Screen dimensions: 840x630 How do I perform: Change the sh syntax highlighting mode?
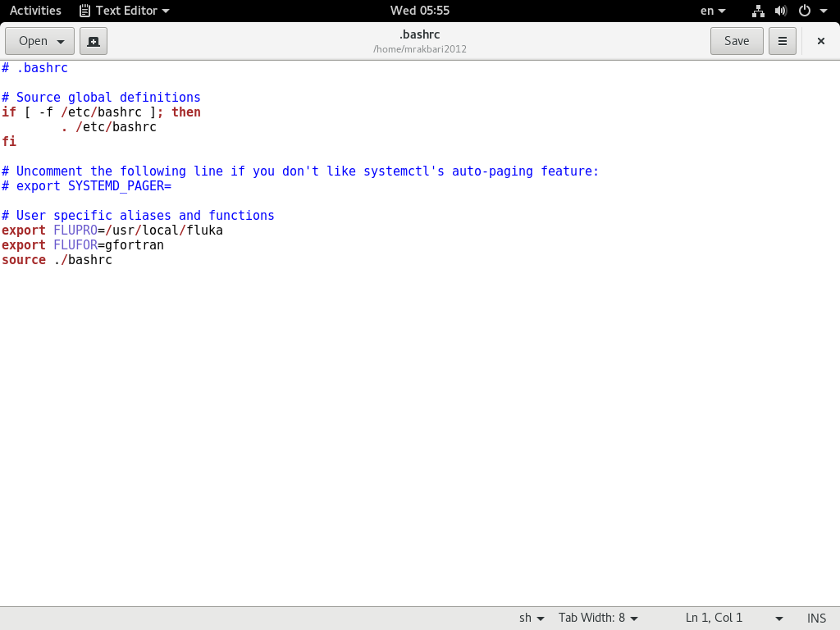[532, 619]
